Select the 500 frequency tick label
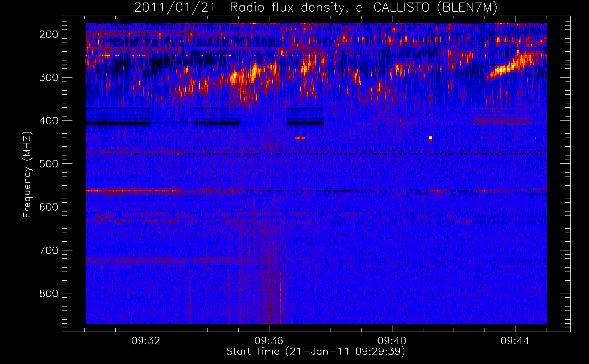The image size is (589, 364). coord(49,164)
